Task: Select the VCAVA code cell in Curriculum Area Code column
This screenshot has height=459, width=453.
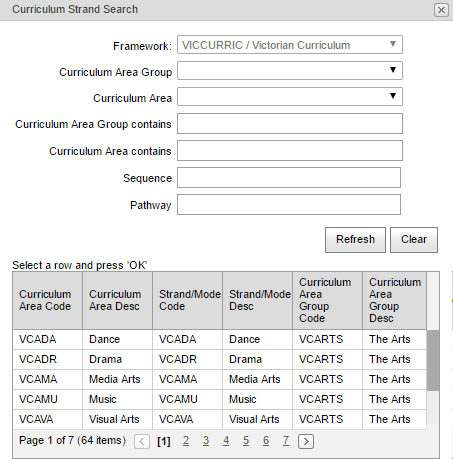Action: point(47,419)
